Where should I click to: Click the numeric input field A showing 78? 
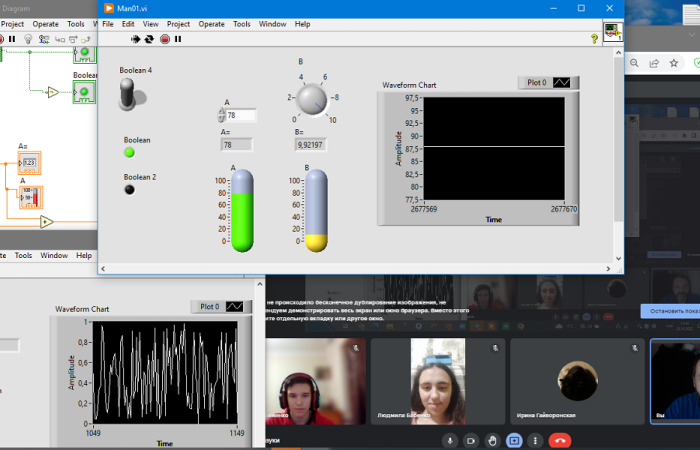241,116
